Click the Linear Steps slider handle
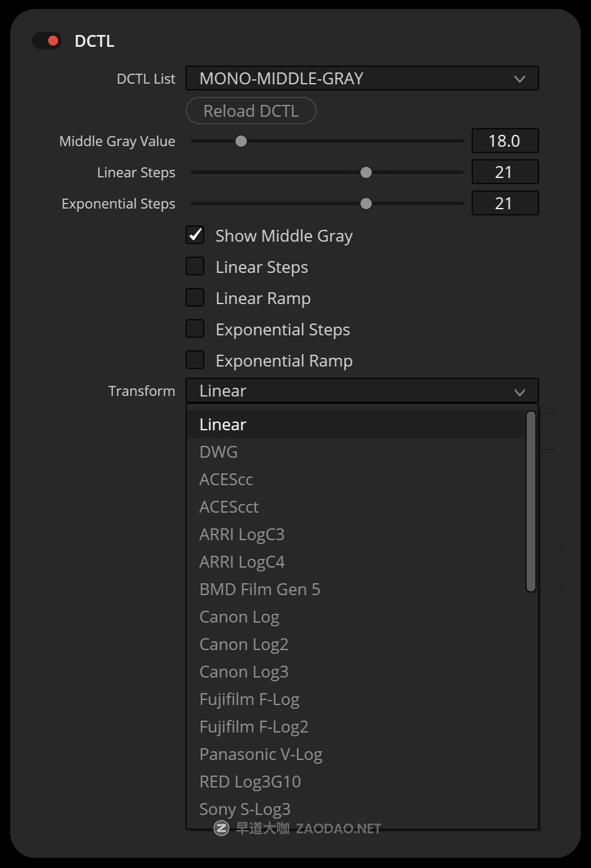The height and width of the screenshot is (868, 591). [x=366, y=172]
